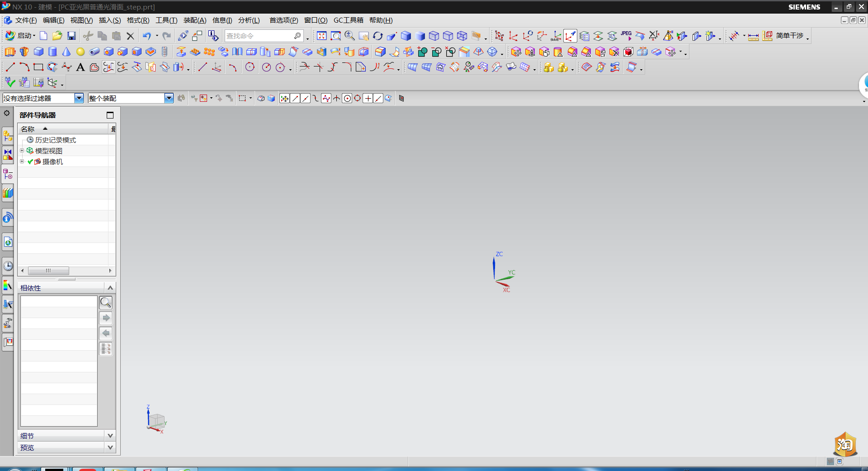Expand the 模型视图 tree node
This screenshot has width=868, height=471.
pos(22,151)
